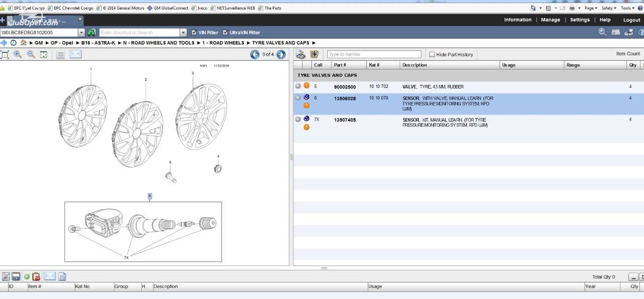Close the OP - Opel B16 tab
The height and width of the screenshot is (299, 644).
(x=80, y=19)
